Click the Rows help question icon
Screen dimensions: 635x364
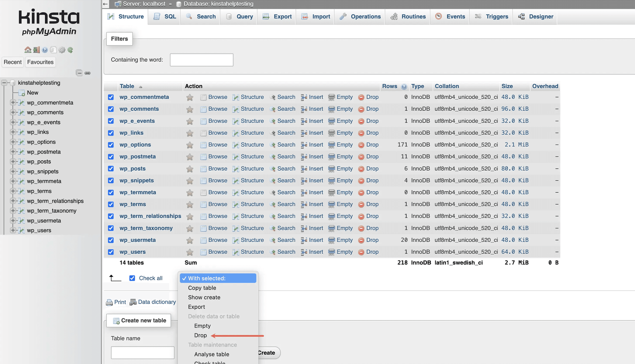[x=404, y=87]
